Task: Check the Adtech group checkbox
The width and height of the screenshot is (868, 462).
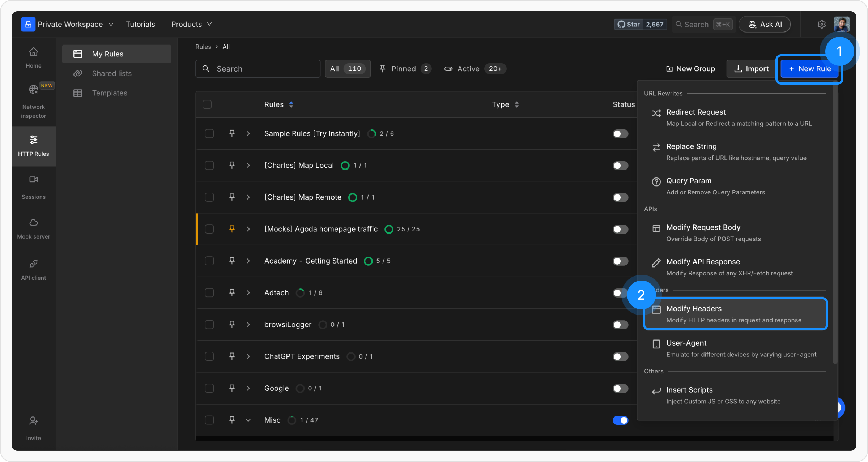Action: pos(209,292)
